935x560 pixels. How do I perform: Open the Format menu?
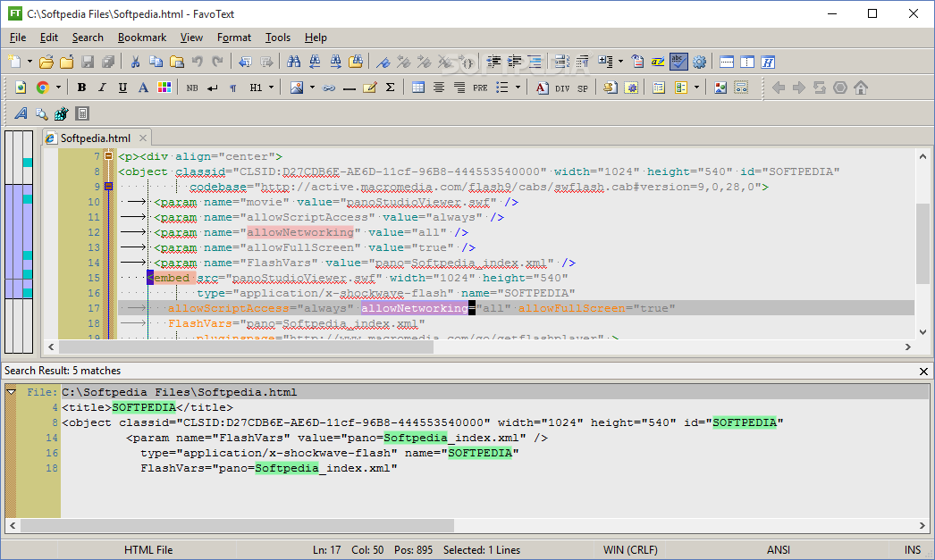(x=234, y=38)
